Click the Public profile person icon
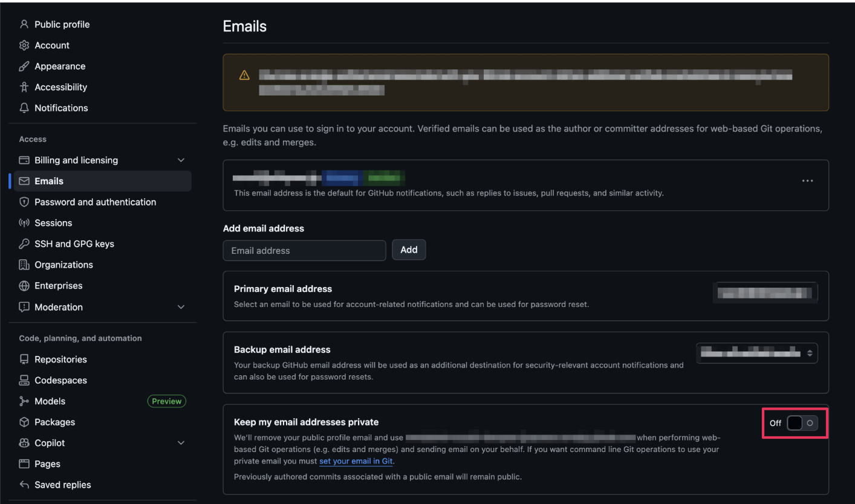The height and width of the screenshot is (504, 855). point(24,25)
